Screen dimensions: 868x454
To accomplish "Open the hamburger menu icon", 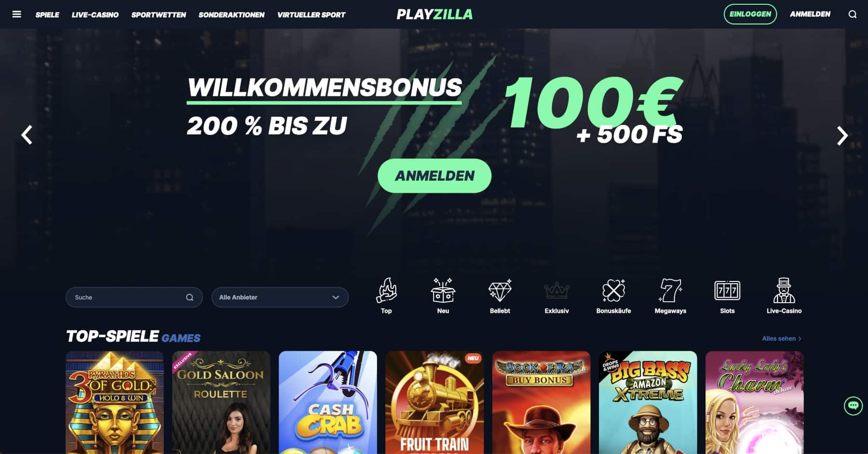I will [x=16, y=14].
